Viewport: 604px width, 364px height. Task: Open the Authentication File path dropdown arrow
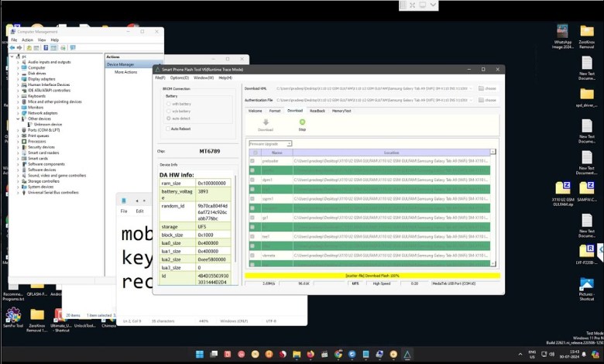point(471,100)
